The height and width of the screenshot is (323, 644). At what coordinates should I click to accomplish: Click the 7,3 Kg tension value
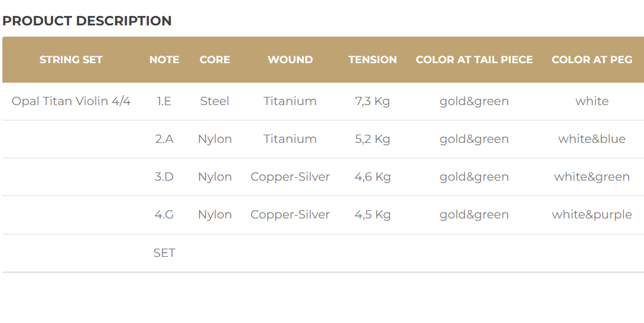pyautogui.click(x=372, y=101)
